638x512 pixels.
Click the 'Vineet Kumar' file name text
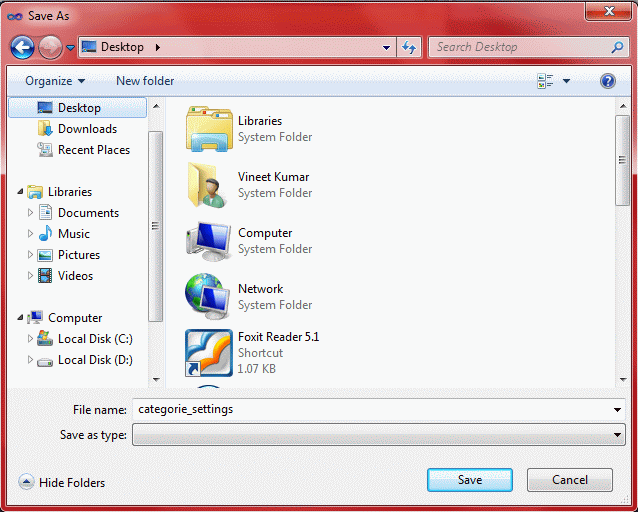273,177
